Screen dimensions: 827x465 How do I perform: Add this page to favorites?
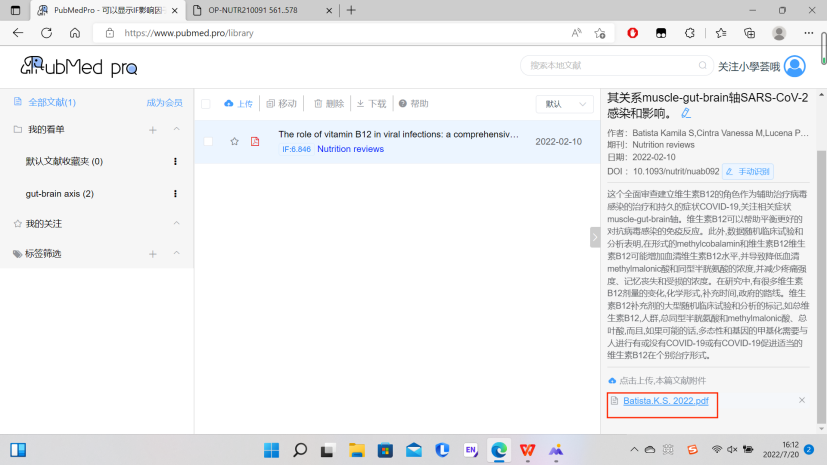tap(600, 33)
